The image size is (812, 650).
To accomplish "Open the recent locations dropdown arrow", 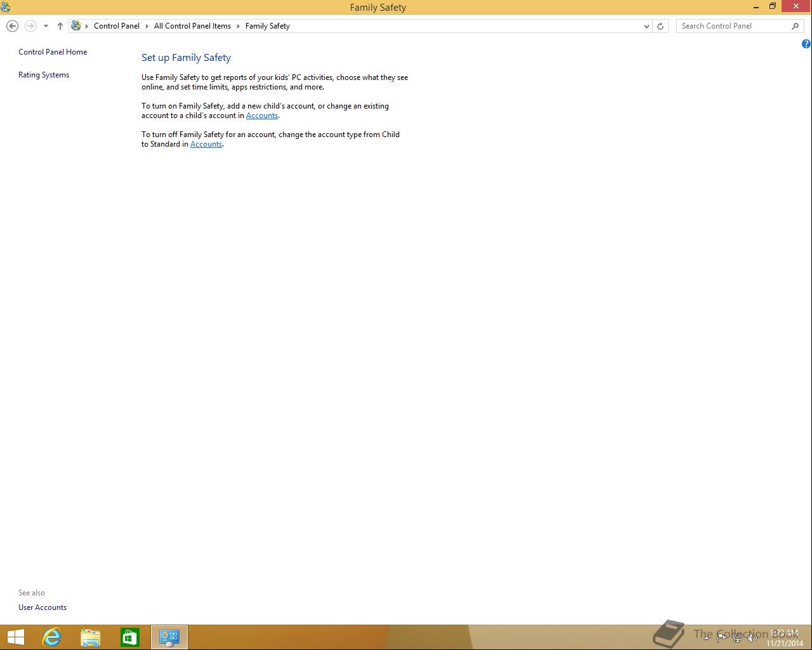I will point(46,26).
